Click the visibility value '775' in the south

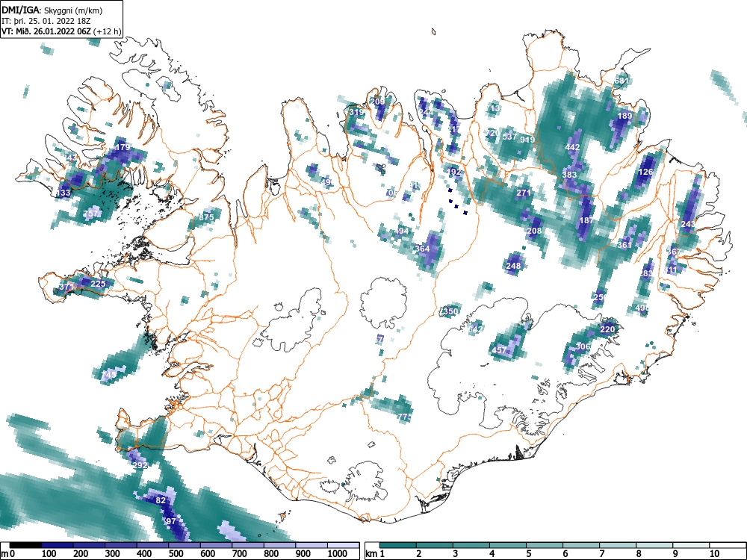404,417
